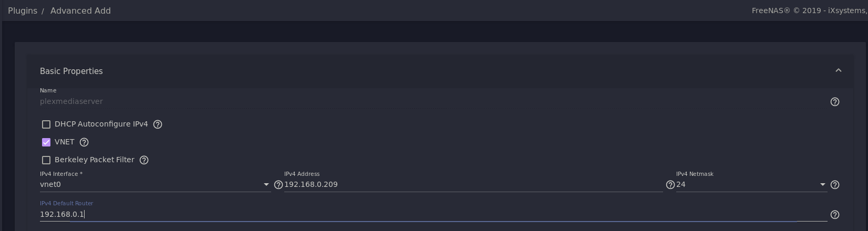868x231 pixels.
Task: Open help for IPv4 Default Router
Action: tap(834, 215)
